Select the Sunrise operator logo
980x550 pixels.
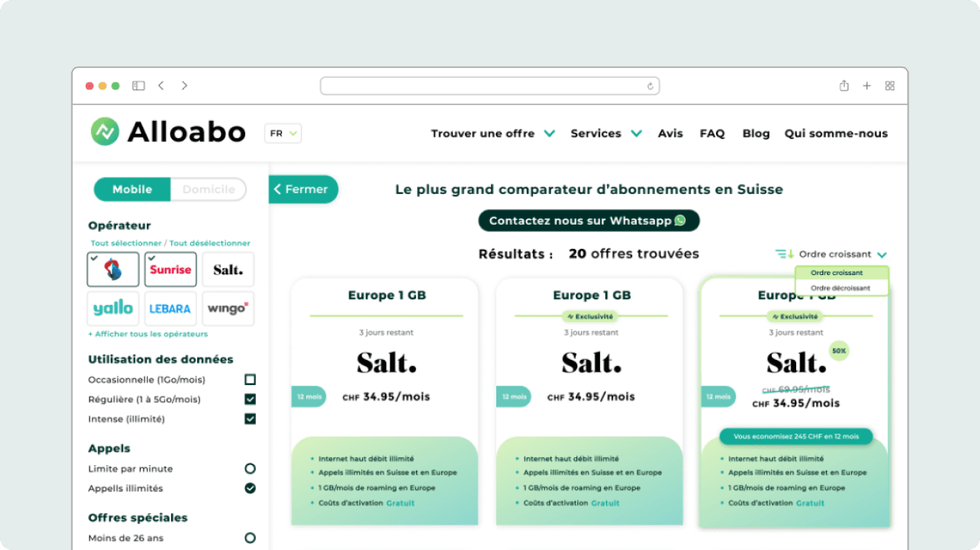pyautogui.click(x=170, y=269)
